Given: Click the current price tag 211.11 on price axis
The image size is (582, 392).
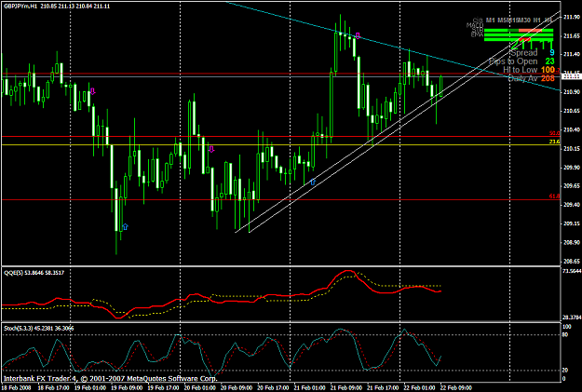Looking at the screenshot, I should pos(572,76).
